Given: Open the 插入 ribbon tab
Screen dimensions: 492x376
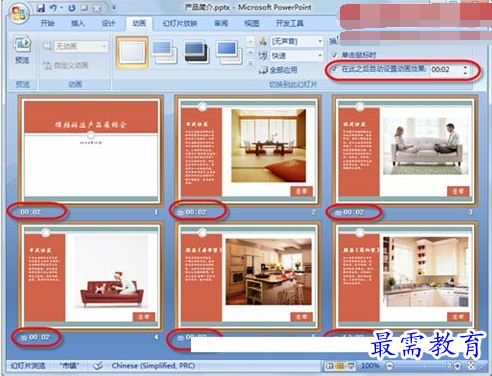Looking at the screenshot, I should [78, 23].
